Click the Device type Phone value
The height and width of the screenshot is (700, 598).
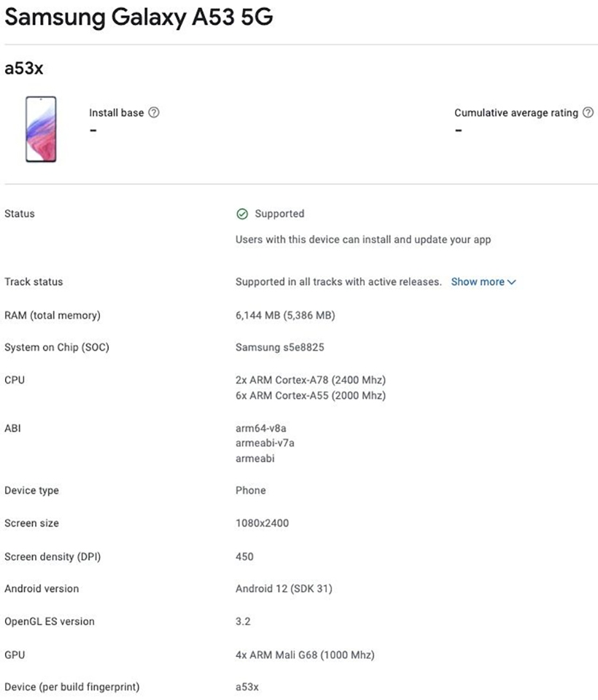pos(250,490)
